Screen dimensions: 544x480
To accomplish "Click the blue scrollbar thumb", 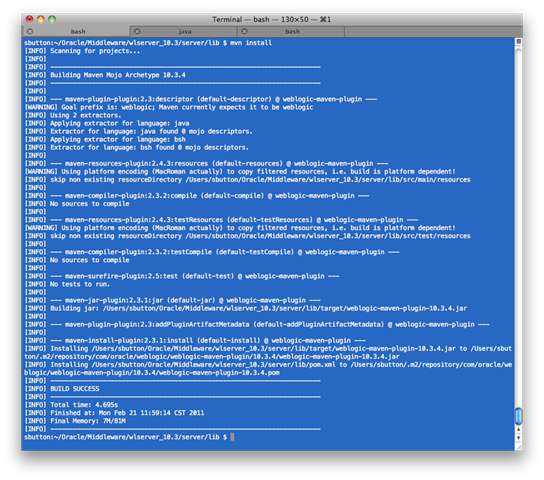I will coord(518,416).
